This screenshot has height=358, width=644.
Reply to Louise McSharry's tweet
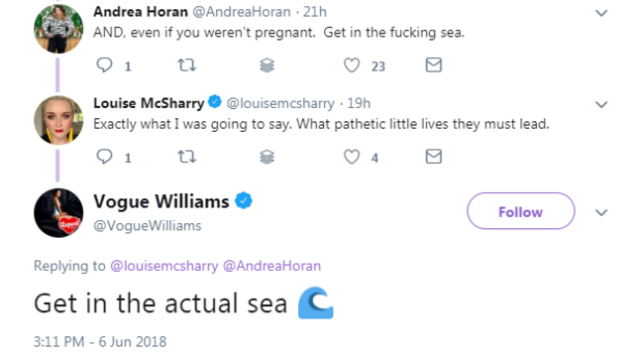pyautogui.click(x=104, y=157)
